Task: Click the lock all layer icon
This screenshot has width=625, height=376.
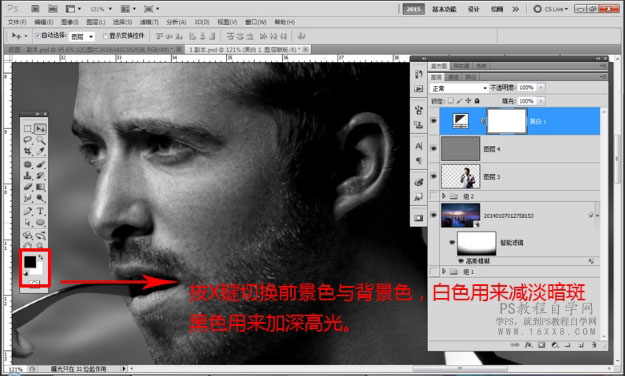Action: tap(477, 101)
